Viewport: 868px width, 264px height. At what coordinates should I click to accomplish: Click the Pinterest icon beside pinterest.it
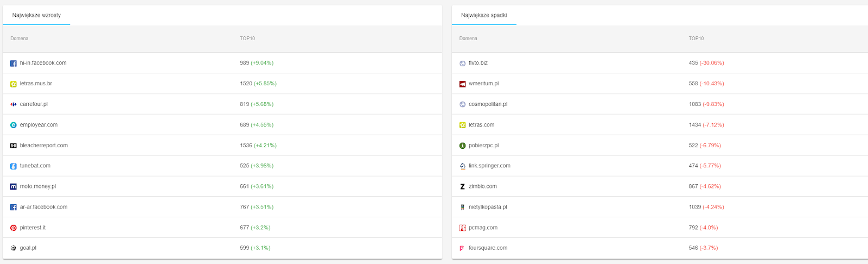[14, 228]
